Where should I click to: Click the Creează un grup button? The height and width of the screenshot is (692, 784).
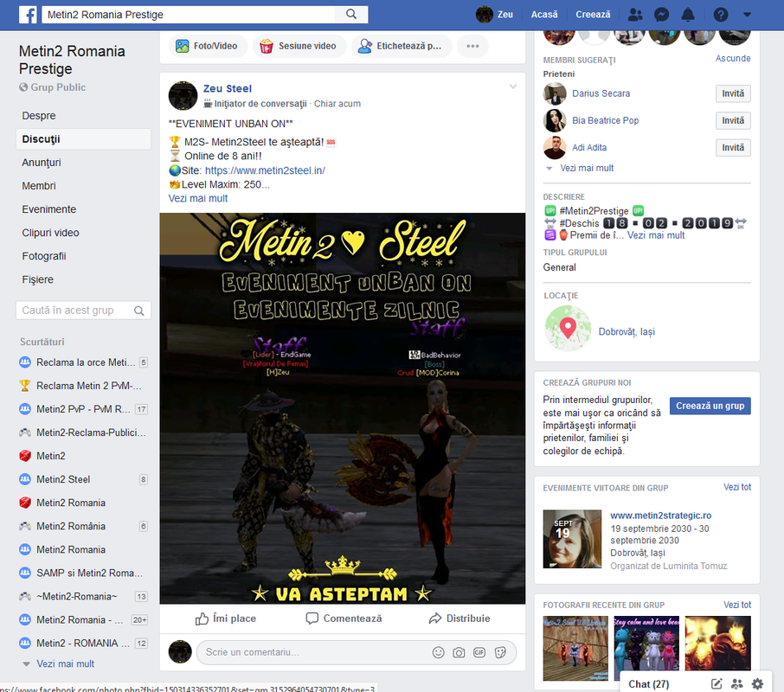(x=710, y=406)
